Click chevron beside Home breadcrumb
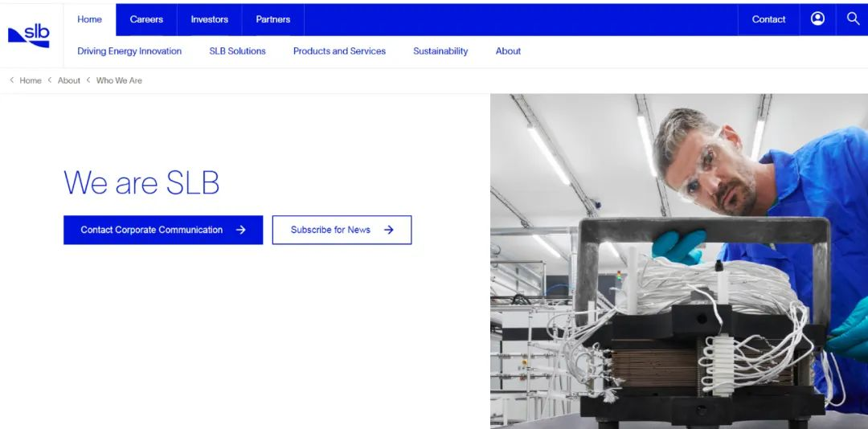 [x=12, y=80]
